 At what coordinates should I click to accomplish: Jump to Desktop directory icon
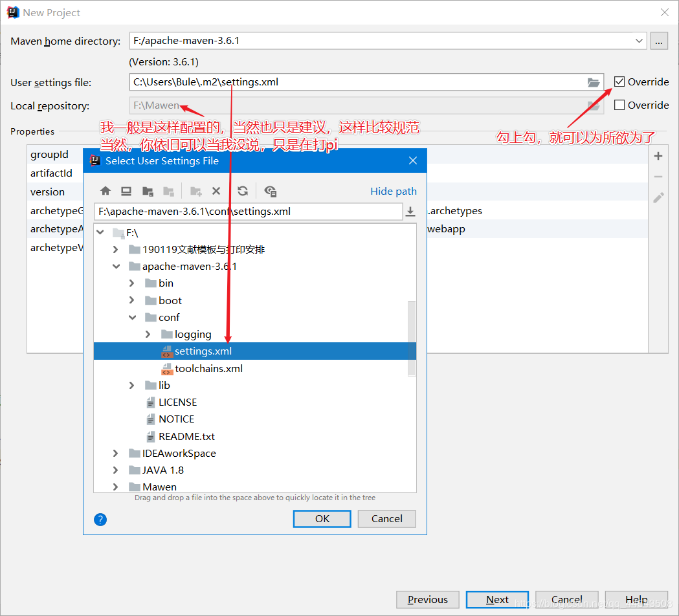click(126, 191)
